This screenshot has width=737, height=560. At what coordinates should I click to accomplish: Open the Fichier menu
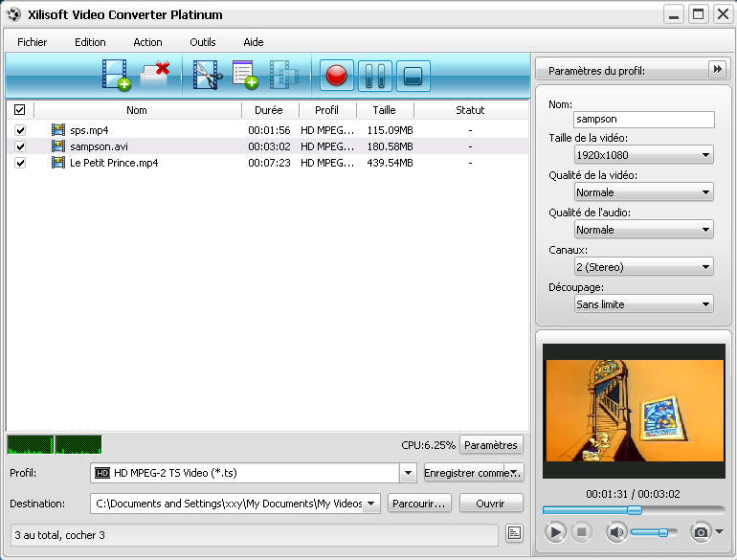tap(32, 42)
